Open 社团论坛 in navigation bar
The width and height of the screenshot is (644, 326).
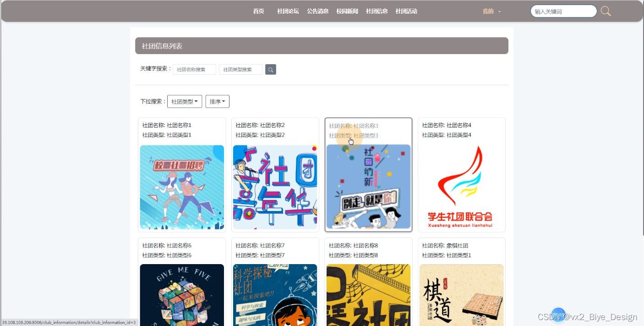288,11
